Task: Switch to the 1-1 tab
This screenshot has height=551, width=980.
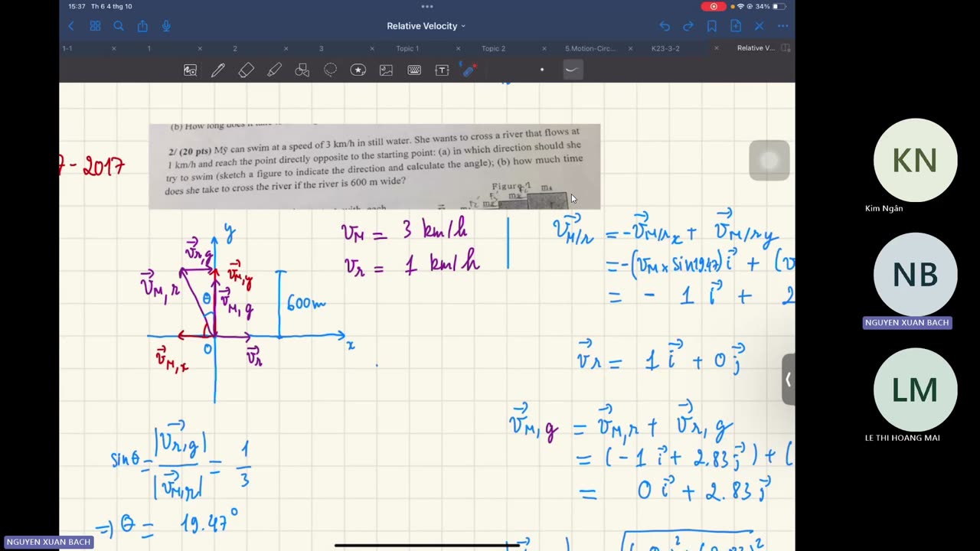Action: [x=67, y=48]
